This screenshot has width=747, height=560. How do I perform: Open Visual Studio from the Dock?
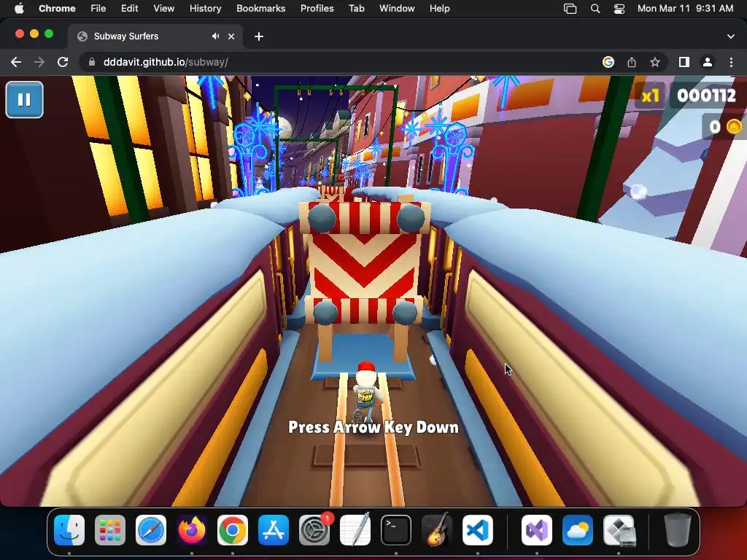[537, 530]
